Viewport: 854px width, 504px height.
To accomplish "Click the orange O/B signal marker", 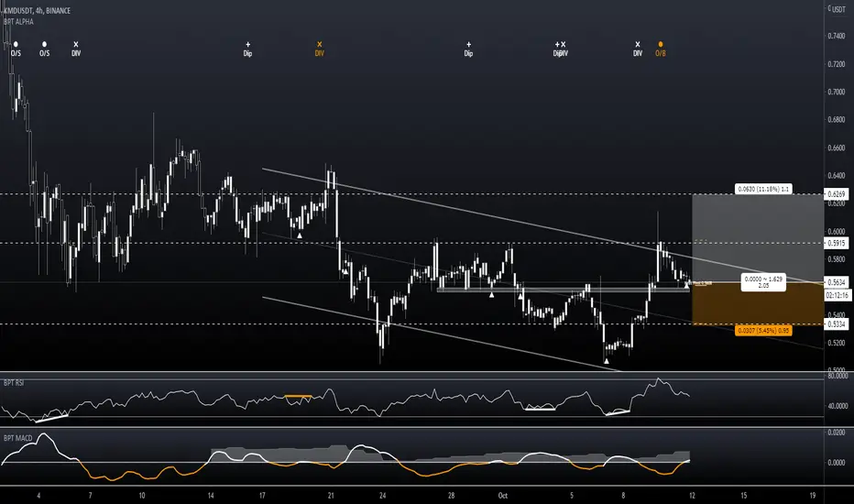I will 660,49.
